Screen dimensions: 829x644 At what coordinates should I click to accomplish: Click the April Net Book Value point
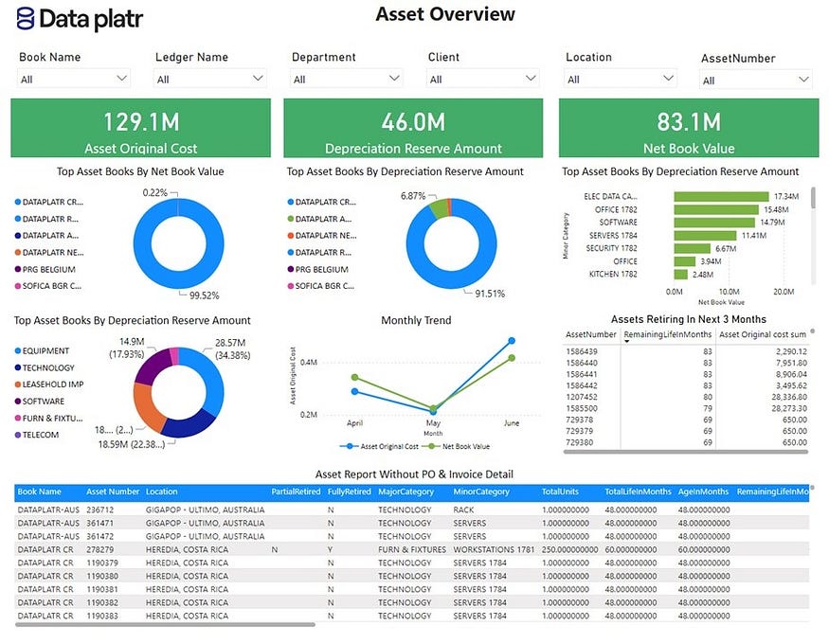pos(354,377)
